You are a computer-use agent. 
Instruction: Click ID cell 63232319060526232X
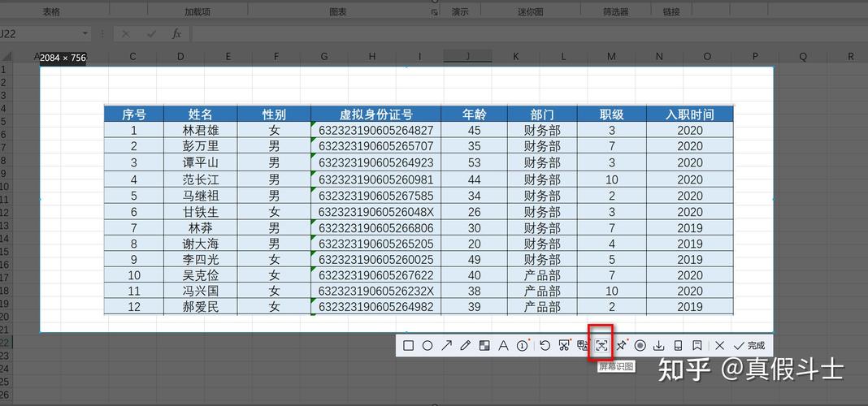click(375, 291)
